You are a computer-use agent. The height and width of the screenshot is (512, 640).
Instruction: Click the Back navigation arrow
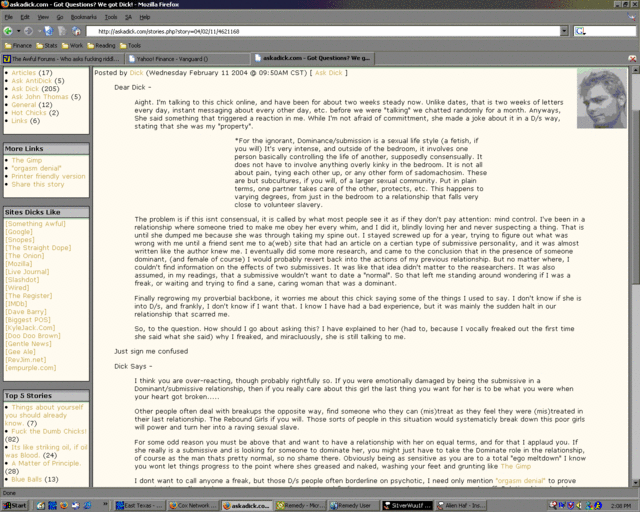[x=8, y=31]
